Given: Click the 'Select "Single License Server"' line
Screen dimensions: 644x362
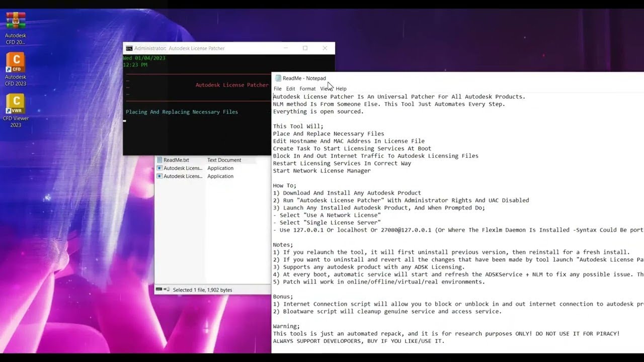Looking at the screenshot, I should point(327,222).
